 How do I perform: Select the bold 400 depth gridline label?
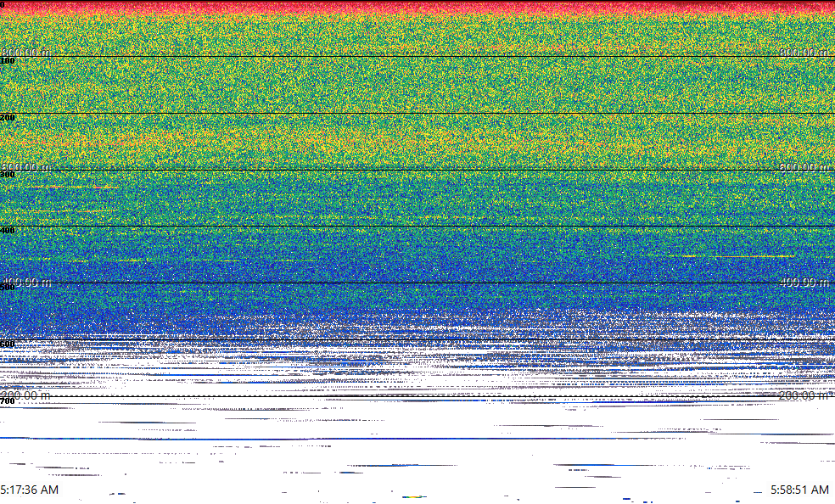8,231
